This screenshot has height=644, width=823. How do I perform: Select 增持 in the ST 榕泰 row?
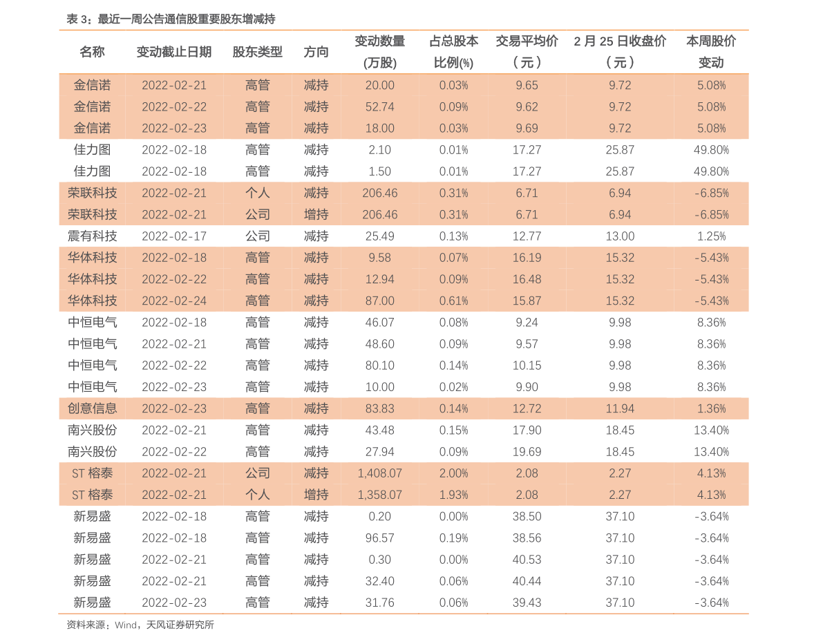316,495
